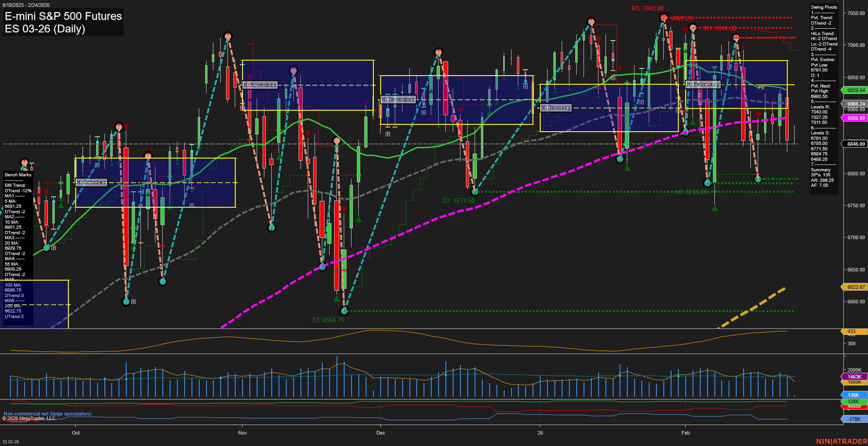Screen dimensions: 868x446
Task: Click the M:October monthly range label
Action: tap(92, 182)
